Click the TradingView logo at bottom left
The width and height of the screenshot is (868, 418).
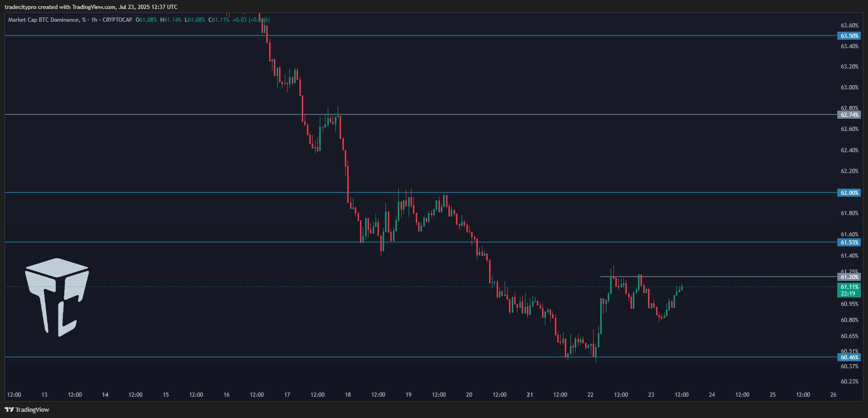(x=27, y=409)
